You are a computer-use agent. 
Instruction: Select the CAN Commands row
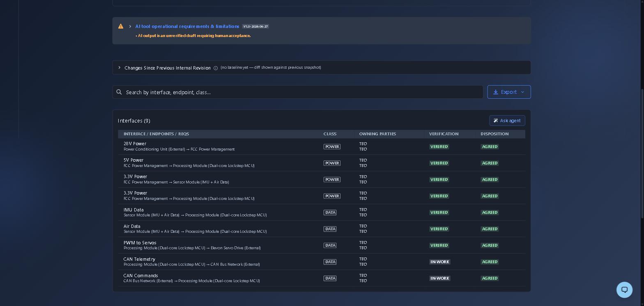pos(322,278)
